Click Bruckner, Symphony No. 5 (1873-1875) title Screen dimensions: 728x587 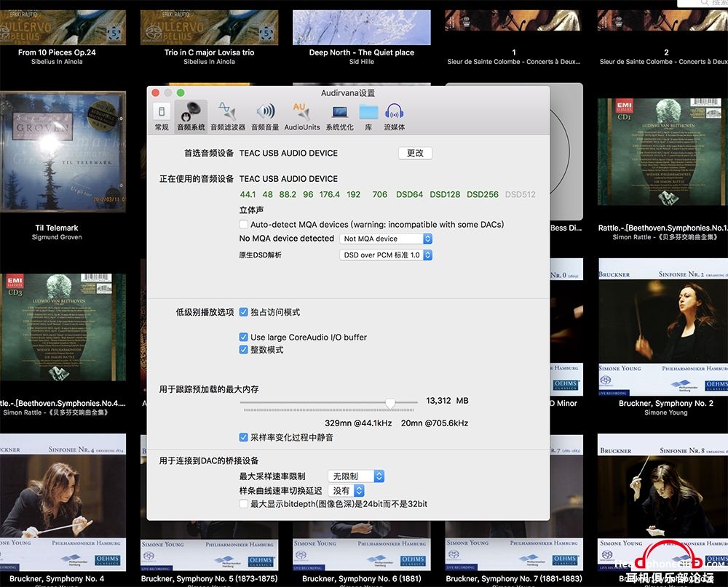tap(210, 579)
